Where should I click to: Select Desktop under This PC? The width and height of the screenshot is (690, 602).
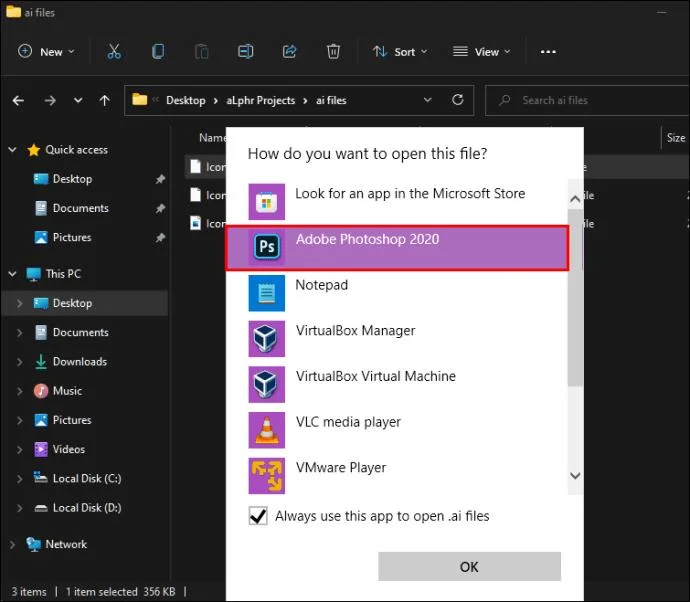point(85,303)
